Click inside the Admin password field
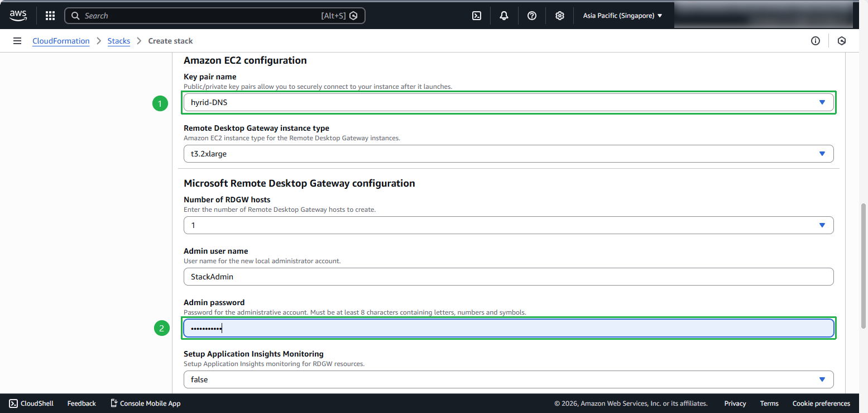 (507, 328)
